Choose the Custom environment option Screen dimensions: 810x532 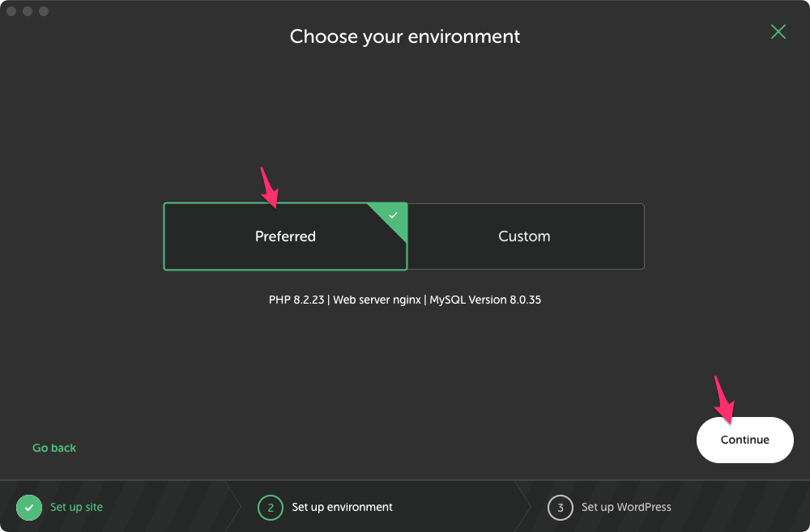[524, 236]
